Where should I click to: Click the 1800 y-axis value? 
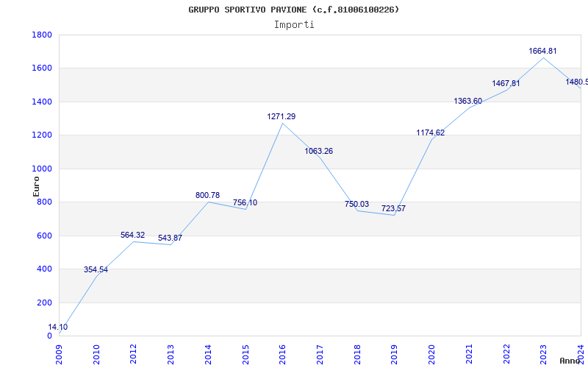(42, 35)
